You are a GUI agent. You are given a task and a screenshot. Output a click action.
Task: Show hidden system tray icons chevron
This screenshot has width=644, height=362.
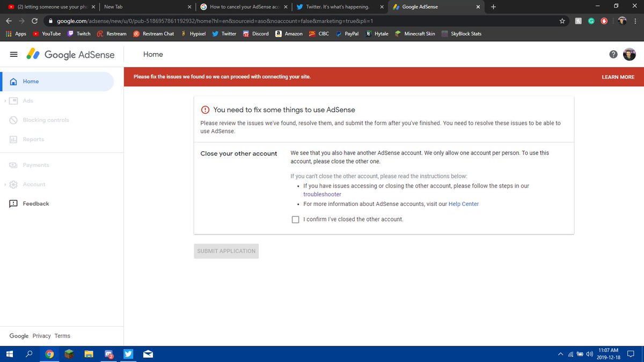click(561, 354)
